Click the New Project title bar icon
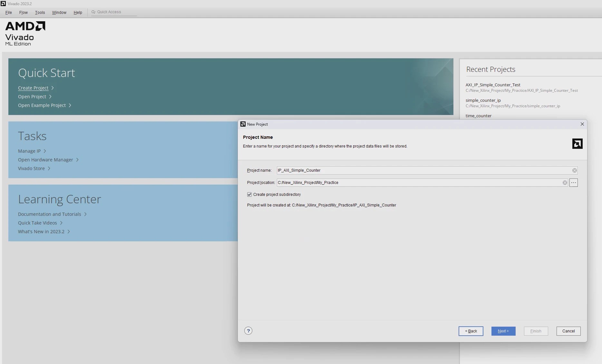The height and width of the screenshot is (364, 602). 243,124
